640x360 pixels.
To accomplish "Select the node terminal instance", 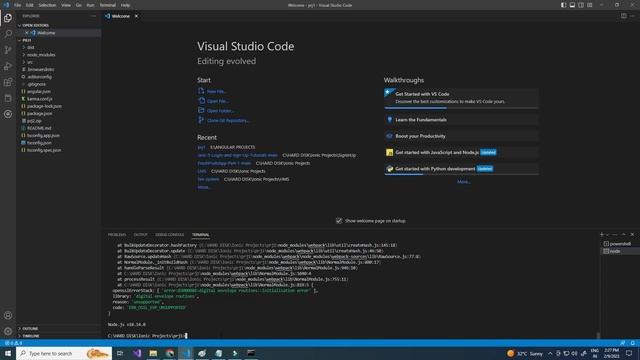I will point(619,251).
